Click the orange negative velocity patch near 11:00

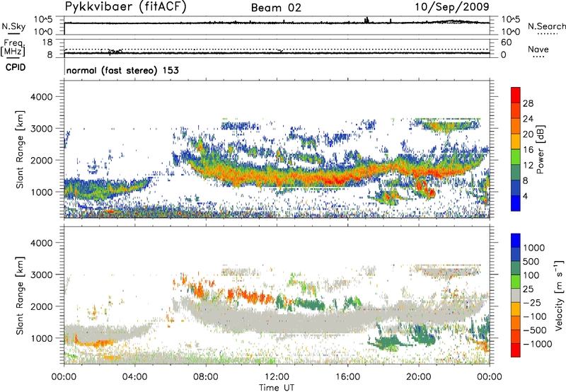pyautogui.click(x=253, y=297)
